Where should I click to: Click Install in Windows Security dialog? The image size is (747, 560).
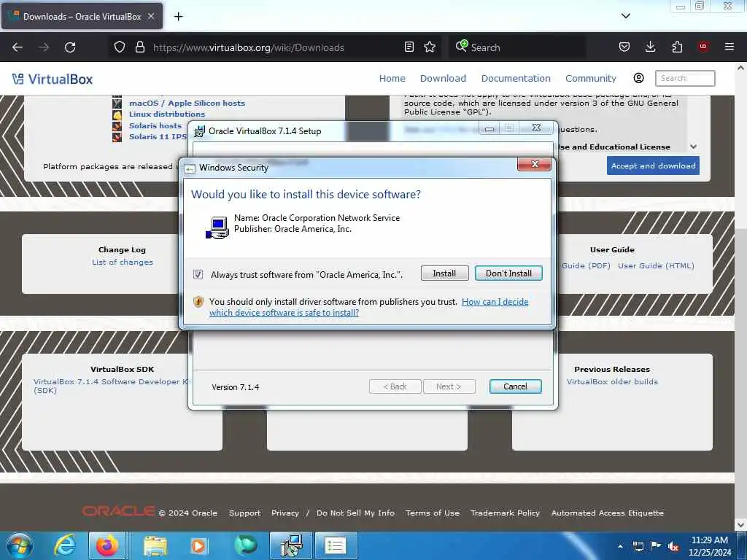(x=444, y=273)
